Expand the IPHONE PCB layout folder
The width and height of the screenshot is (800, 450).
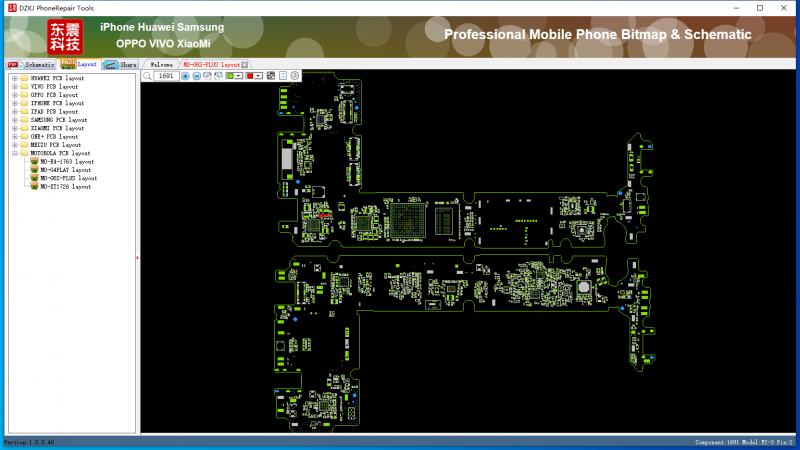coord(15,103)
